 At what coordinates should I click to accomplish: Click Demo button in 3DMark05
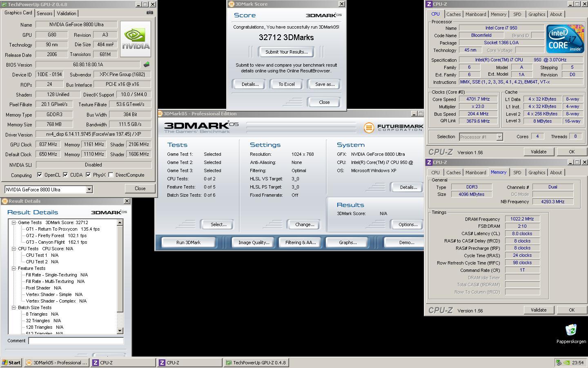point(405,242)
